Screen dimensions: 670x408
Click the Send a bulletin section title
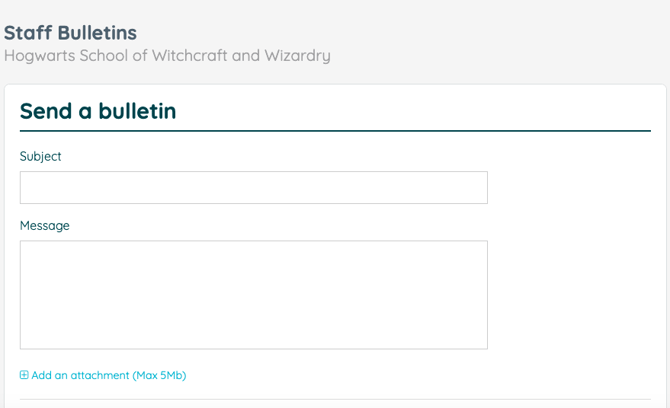(x=98, y=111)
